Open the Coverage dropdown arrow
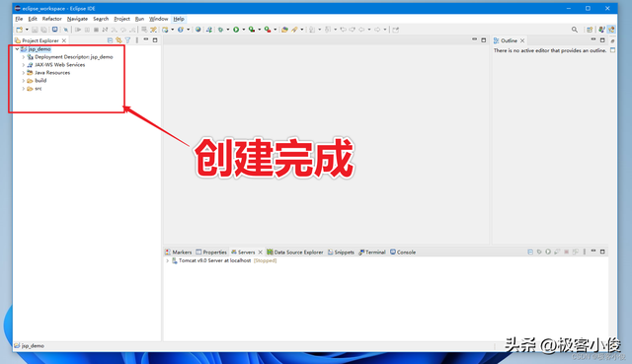 tap(260, 30)
